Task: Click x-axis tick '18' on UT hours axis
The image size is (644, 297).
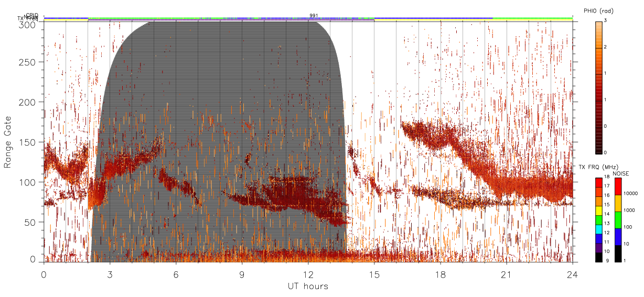Action: coord(441,274)
